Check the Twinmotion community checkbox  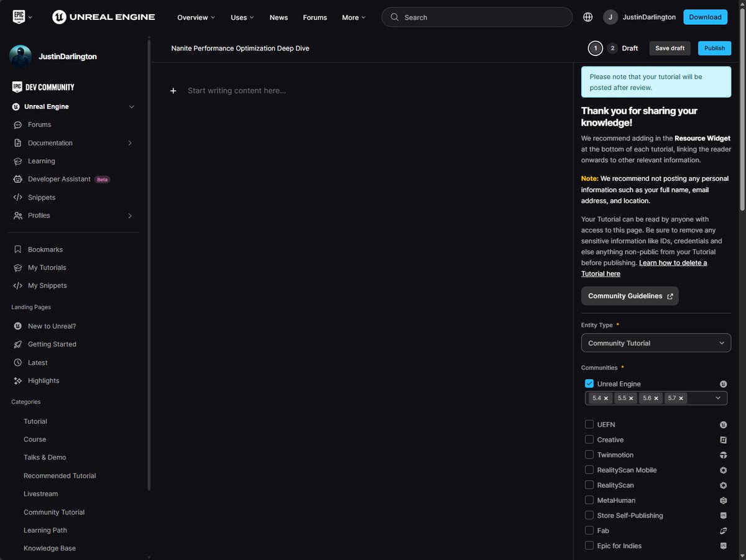pyautogui.click(x=589, y=455)
